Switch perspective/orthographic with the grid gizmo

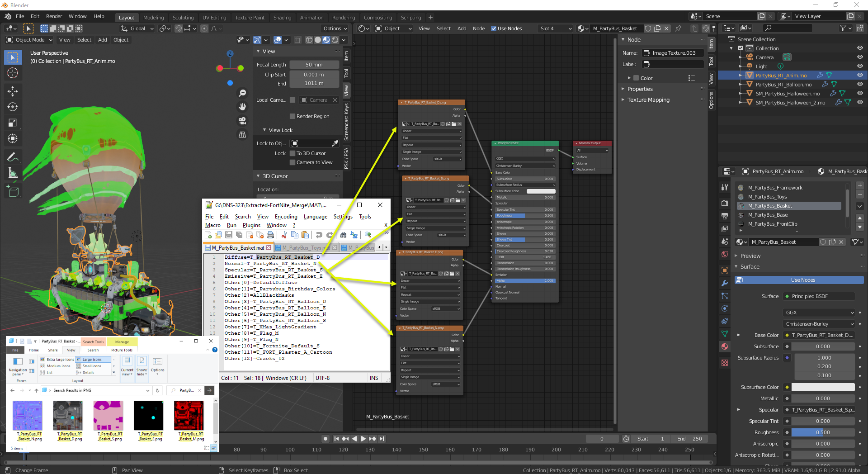point(243,134)
